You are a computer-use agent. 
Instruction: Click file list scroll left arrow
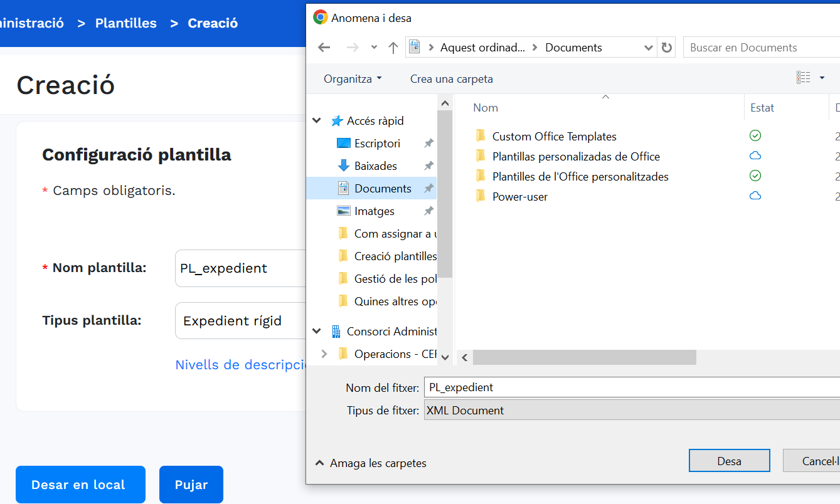(465, 357)
